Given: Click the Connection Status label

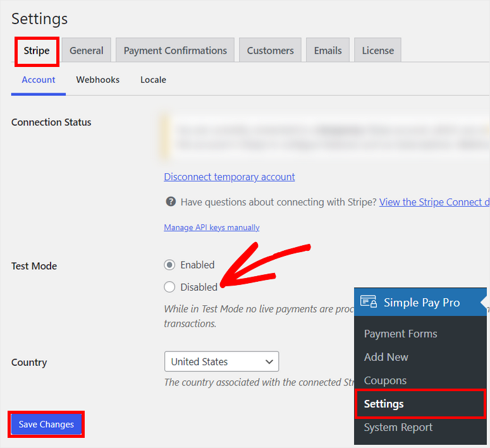Looking at the screenshot, I should 51,122.
